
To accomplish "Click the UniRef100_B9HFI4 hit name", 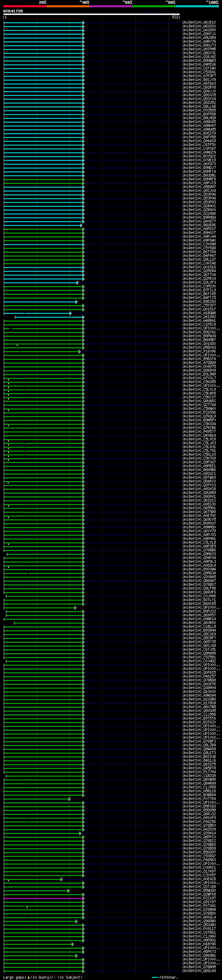I will tap(199, 172).
